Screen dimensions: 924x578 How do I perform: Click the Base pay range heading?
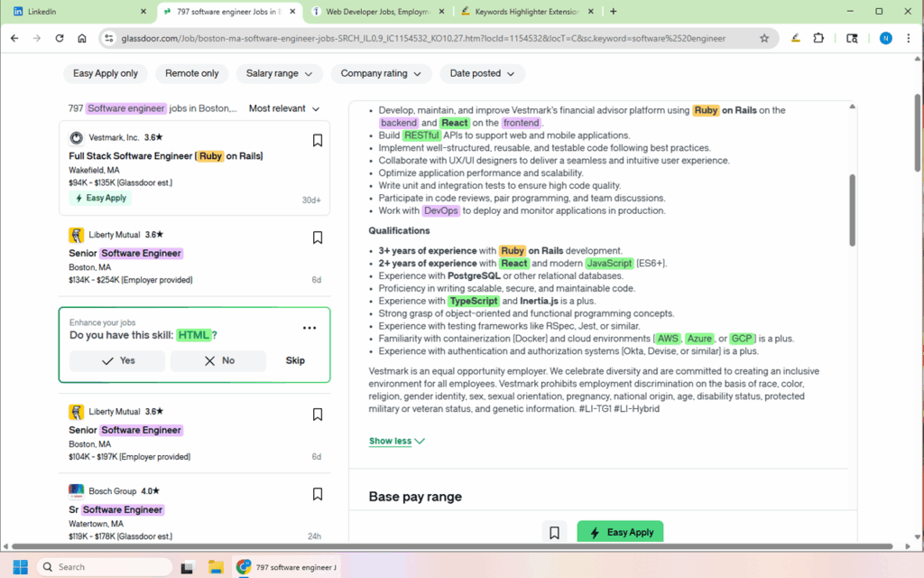tap(415, 497)
